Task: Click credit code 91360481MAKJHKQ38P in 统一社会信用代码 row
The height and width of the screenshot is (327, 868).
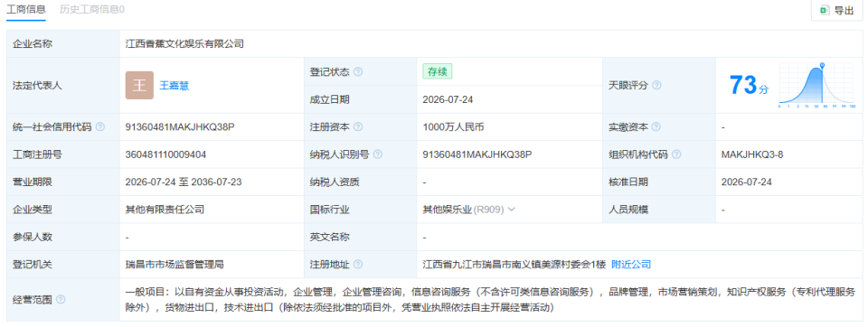Action: coord(181,126)
